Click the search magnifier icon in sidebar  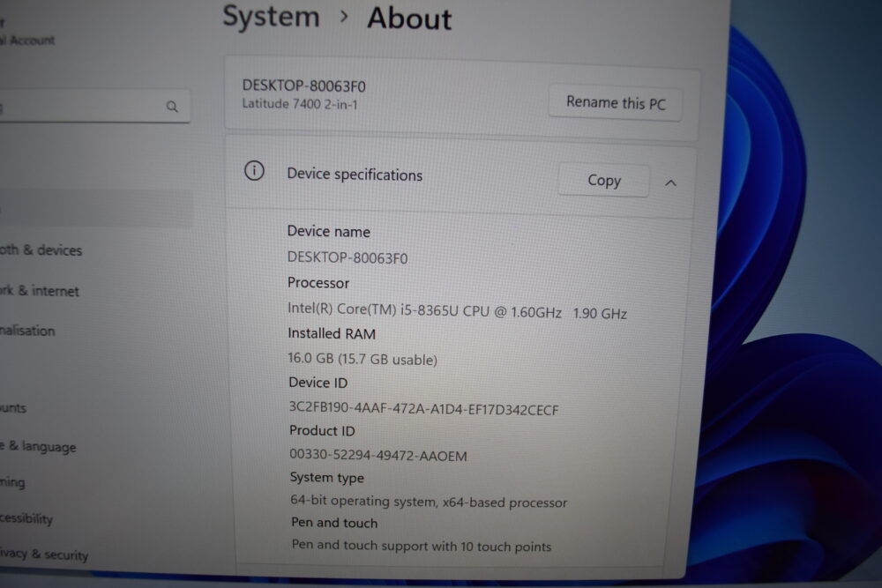point(172,107)
